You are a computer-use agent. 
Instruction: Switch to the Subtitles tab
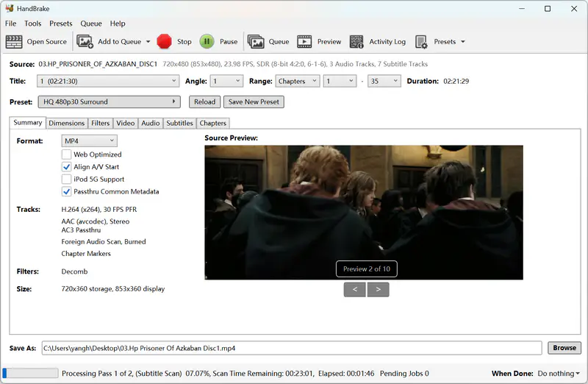coord(179,123)
